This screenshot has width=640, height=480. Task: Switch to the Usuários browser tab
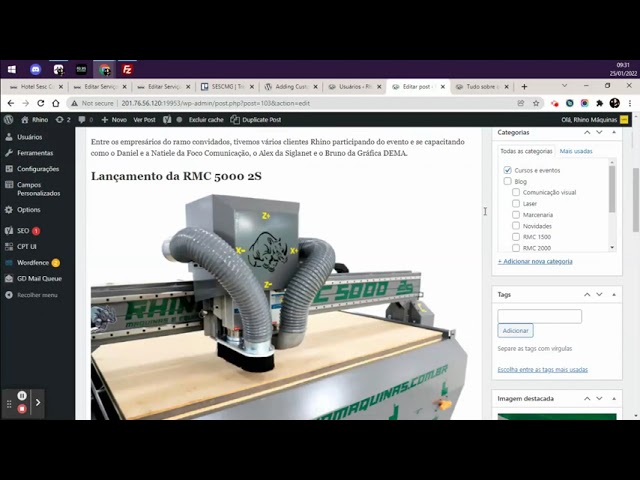click(x=352, y=87)
